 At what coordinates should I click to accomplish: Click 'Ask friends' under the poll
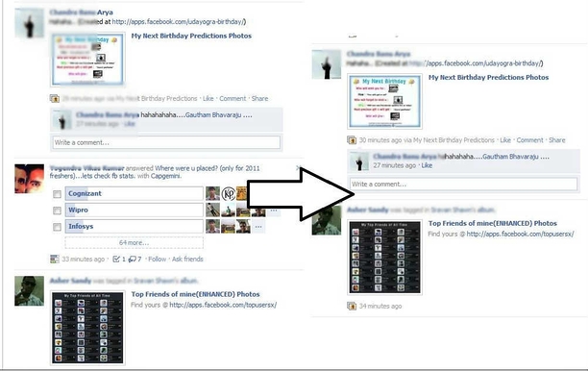click(x=187, y=259)
